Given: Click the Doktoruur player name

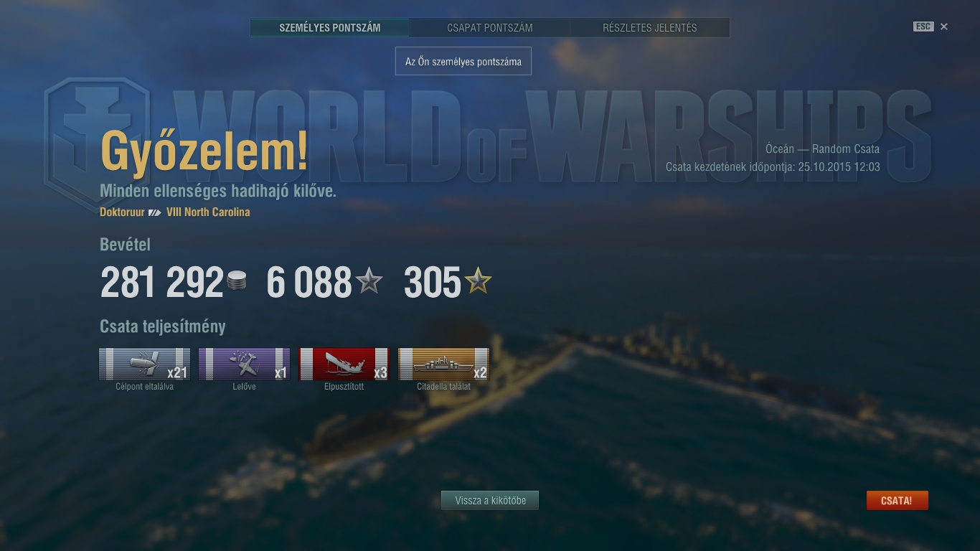Looking at the screenshot, I should click(x=122, y=212).
